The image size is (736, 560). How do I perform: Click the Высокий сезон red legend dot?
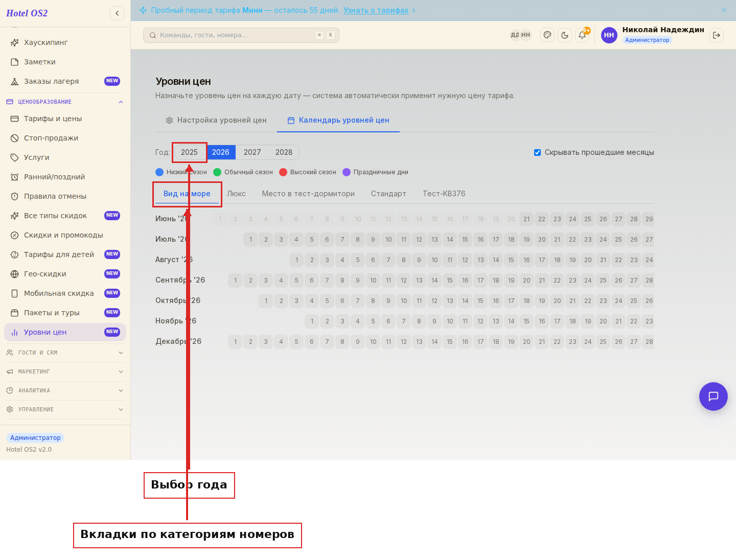[283, 172]
